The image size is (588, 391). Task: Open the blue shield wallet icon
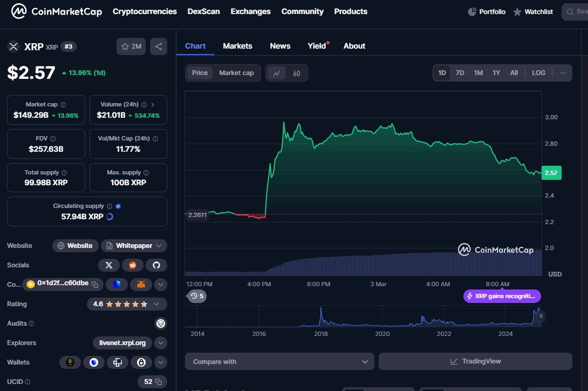pyautogui.click(x=94, y=362)
